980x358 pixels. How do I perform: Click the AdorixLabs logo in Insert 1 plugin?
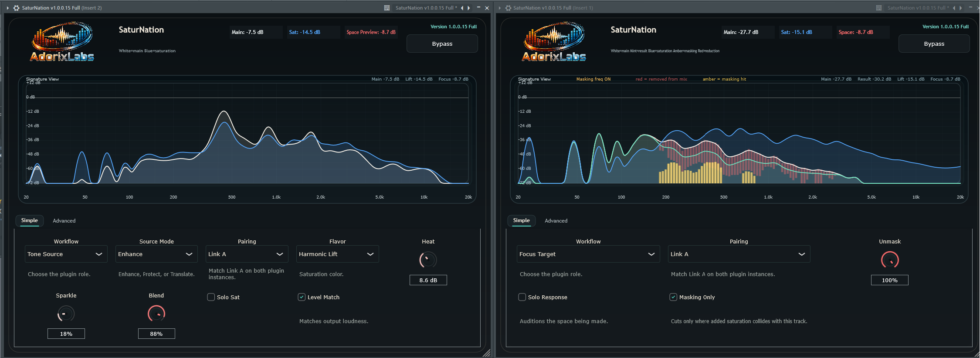[554, 42]
